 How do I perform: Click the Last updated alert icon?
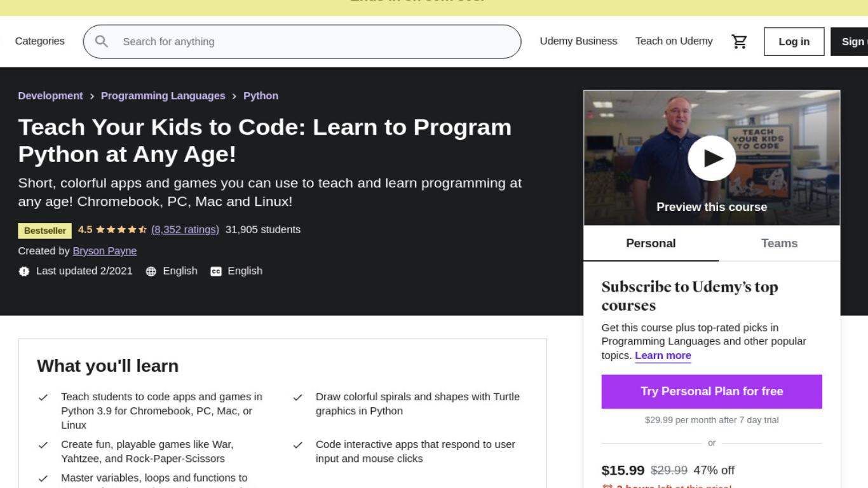click(24, 271)
